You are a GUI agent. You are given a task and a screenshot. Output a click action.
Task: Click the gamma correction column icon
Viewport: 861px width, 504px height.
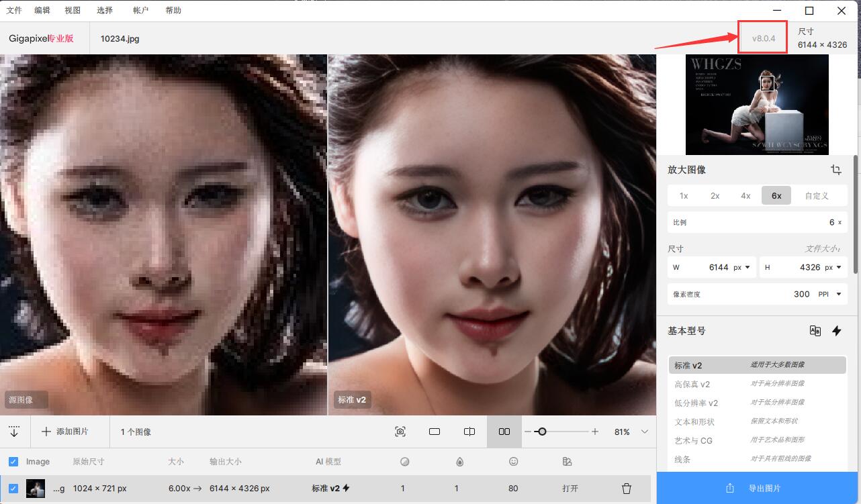click(x=568, y=462)
